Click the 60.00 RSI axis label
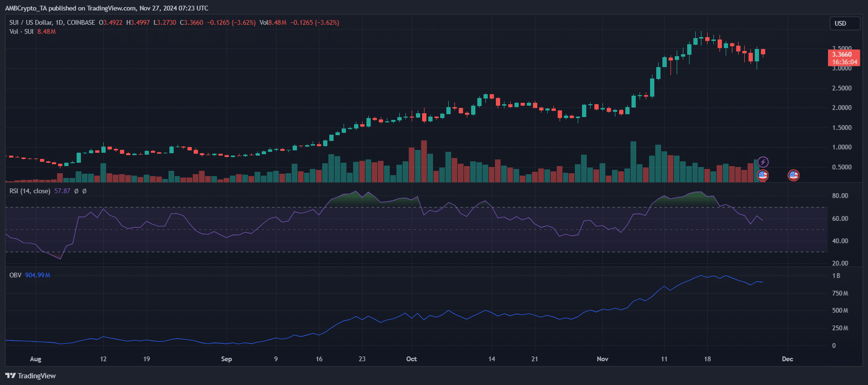Screen dimensions: 868x385 [x=840, y=218]
